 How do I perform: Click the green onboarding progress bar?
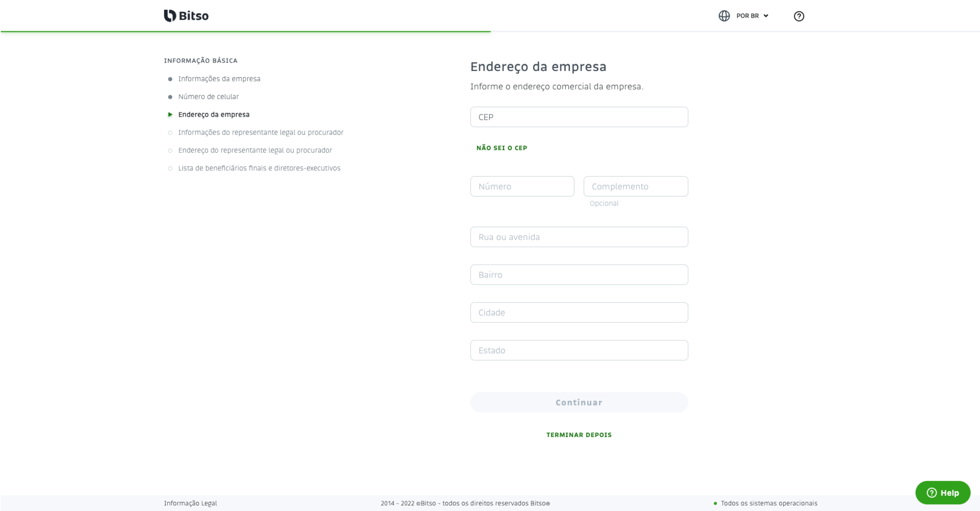[x=245, y=31]
